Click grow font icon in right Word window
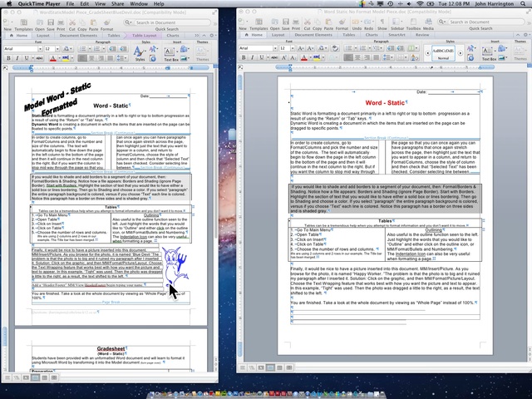The height and width of the screenshot is (399, 532). [301, 48]
